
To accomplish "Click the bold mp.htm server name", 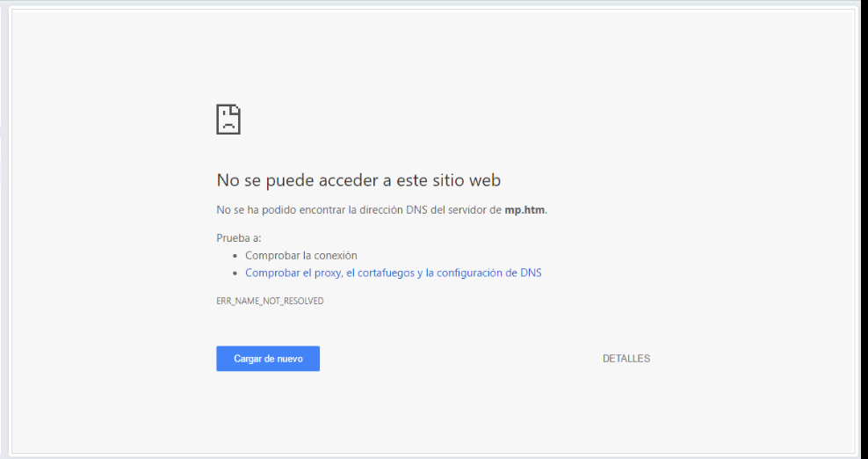I will pyautogui.click(x=524, y=210).
